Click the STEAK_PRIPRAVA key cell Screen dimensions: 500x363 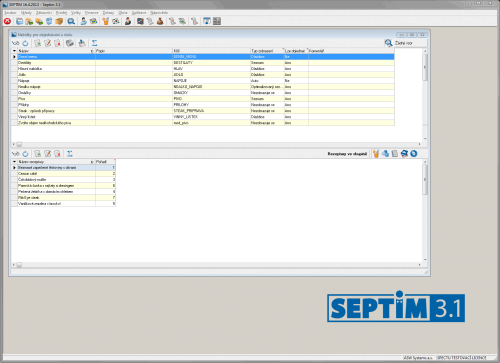[x=211, y=111]
